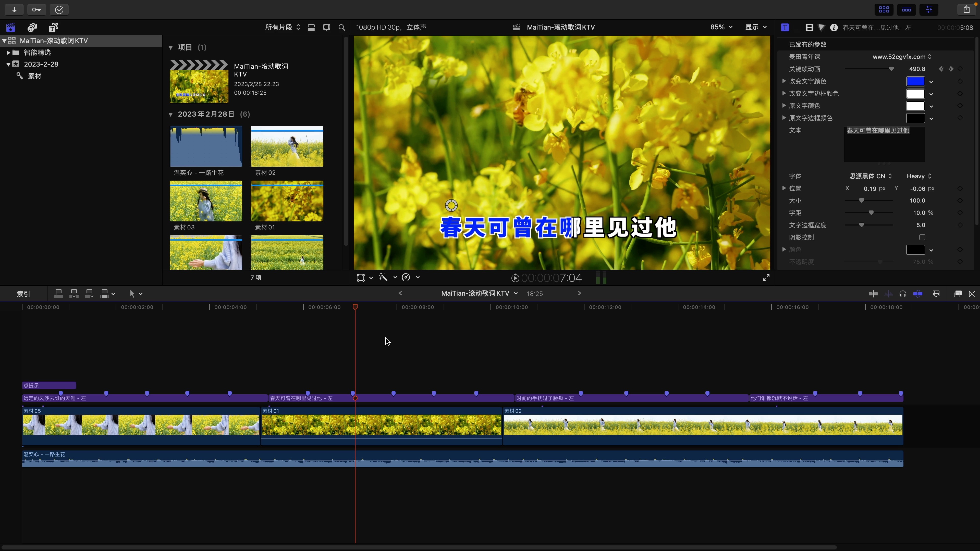Open clip appearance options in browser
Viewport: 980px width, 551px height.
326,27
